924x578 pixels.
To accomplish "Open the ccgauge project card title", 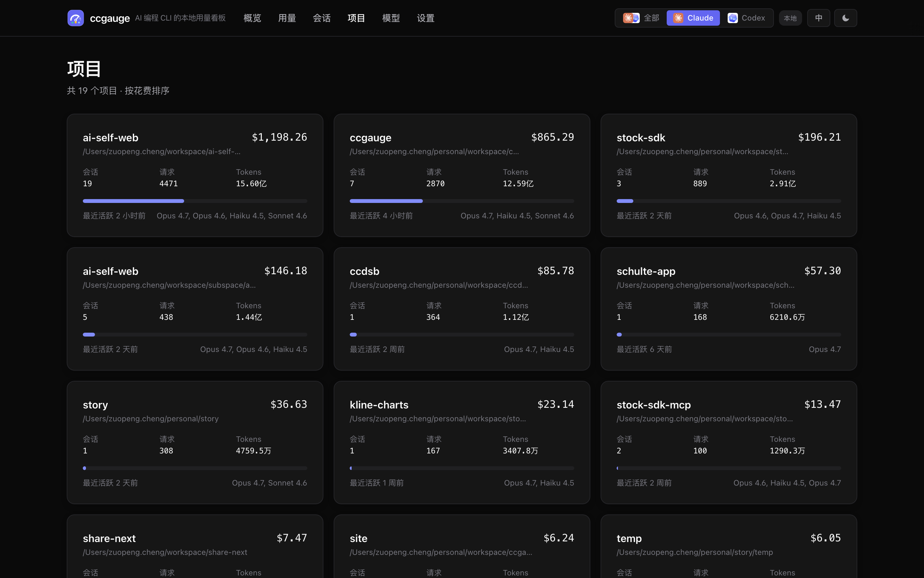I will pos(370,138).
